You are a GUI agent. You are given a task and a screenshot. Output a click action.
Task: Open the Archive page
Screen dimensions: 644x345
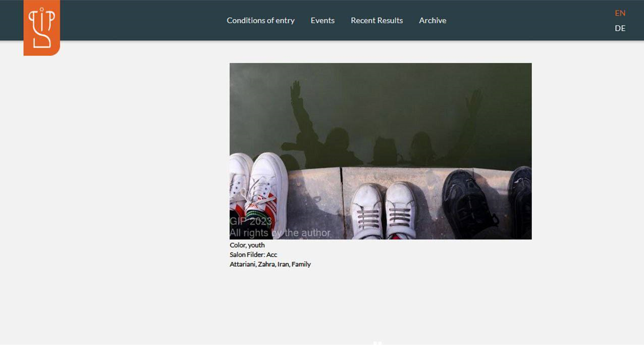tap(433, 21)
